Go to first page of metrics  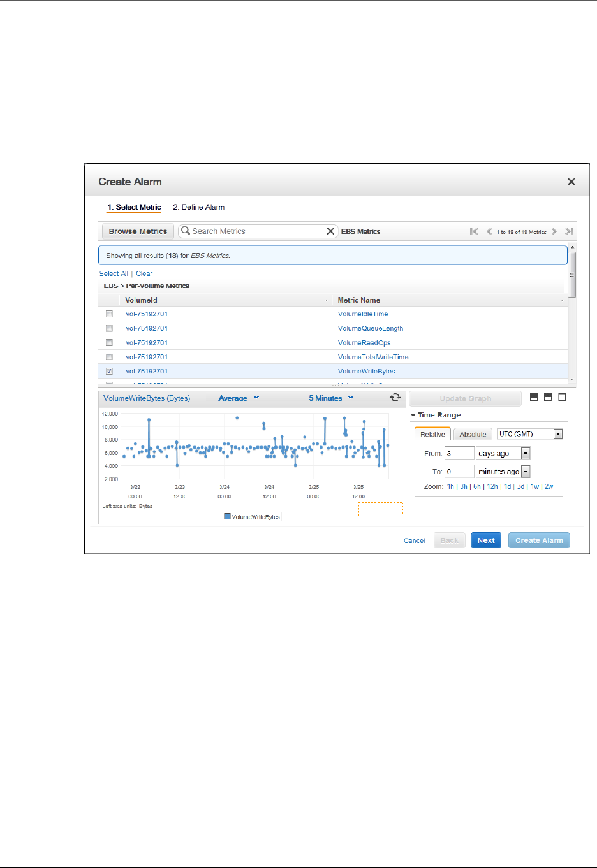pyautogui.click(x=474, y=231)
